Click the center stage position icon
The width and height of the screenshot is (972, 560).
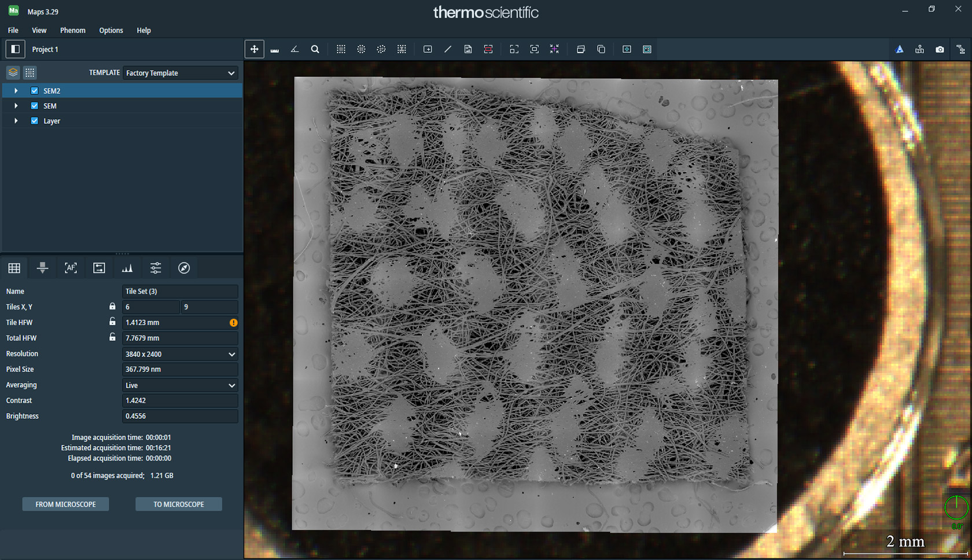[627, 49]
